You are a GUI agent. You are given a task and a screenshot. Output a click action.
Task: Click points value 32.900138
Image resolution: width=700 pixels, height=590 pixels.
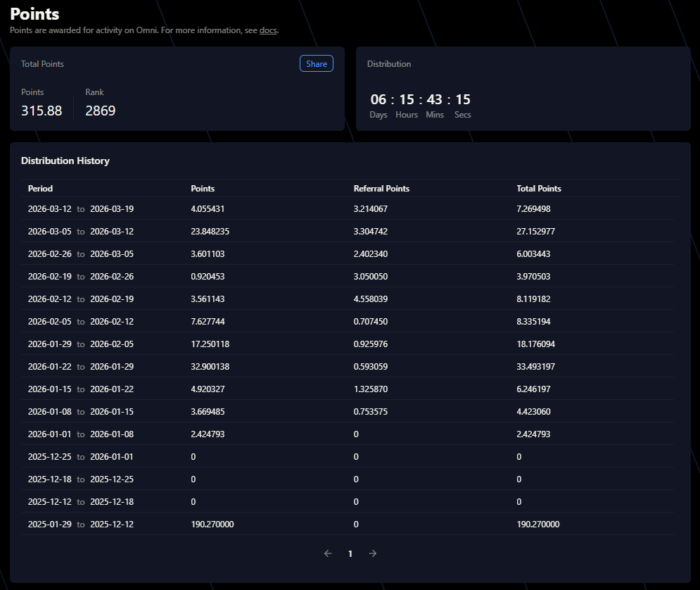[x=210, y=367]
